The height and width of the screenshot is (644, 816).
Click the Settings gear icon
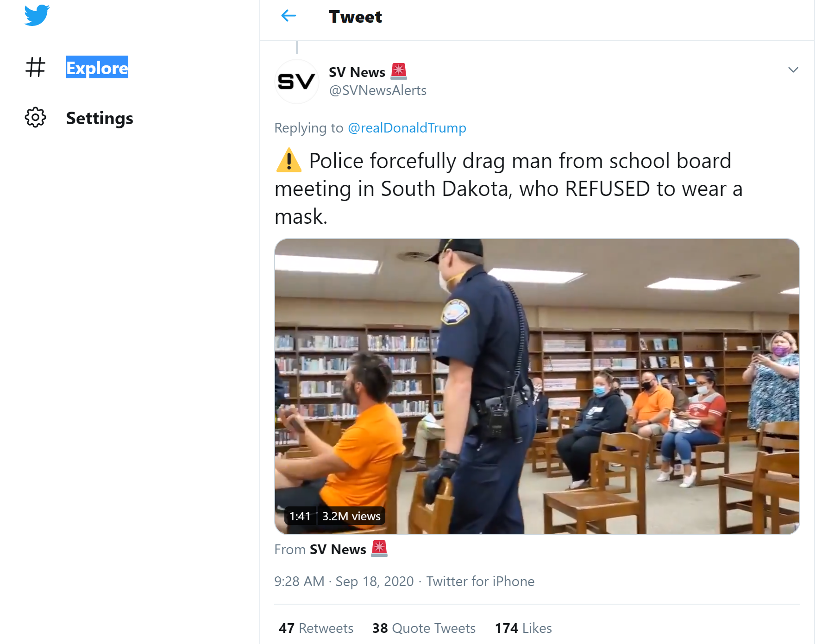coord(35,118)
